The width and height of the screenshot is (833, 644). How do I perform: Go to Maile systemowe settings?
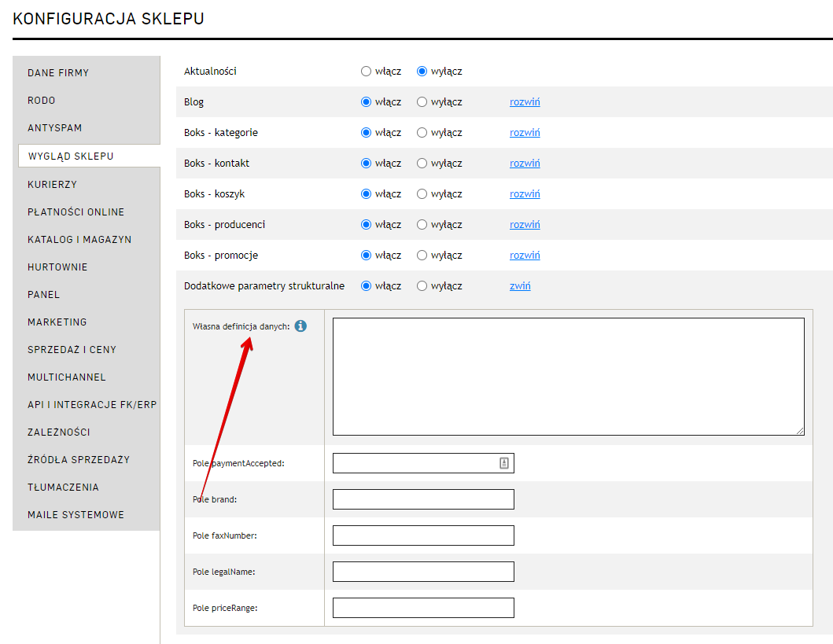click(76, 515)
